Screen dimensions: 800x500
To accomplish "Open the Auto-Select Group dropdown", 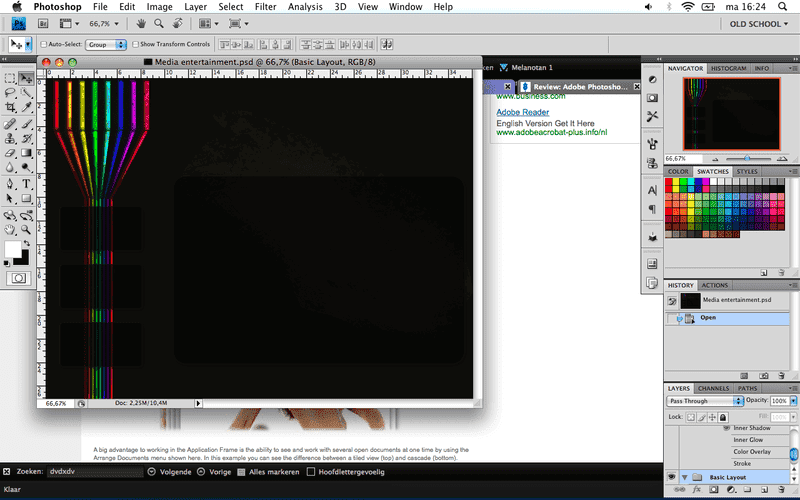I will click(x=106, y=45).
